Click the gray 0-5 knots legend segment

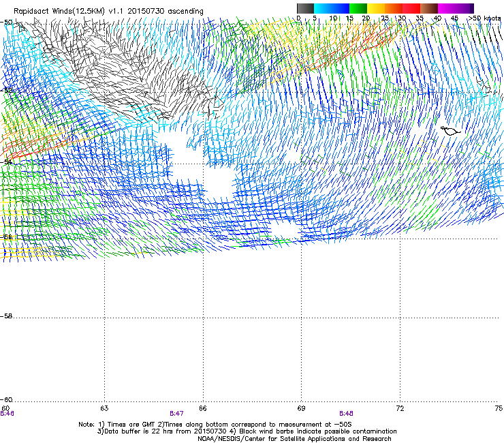[x=306, y=8]
